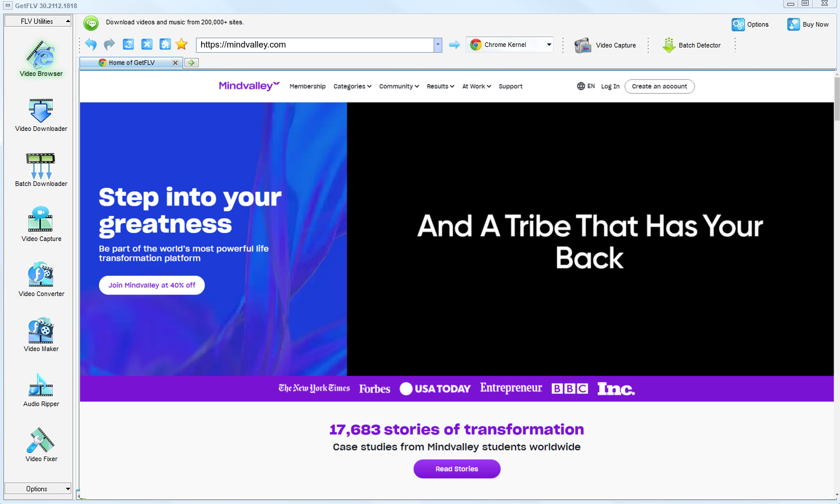Open Options in the top right
The image size is (840, 504).
pos(750,24)
